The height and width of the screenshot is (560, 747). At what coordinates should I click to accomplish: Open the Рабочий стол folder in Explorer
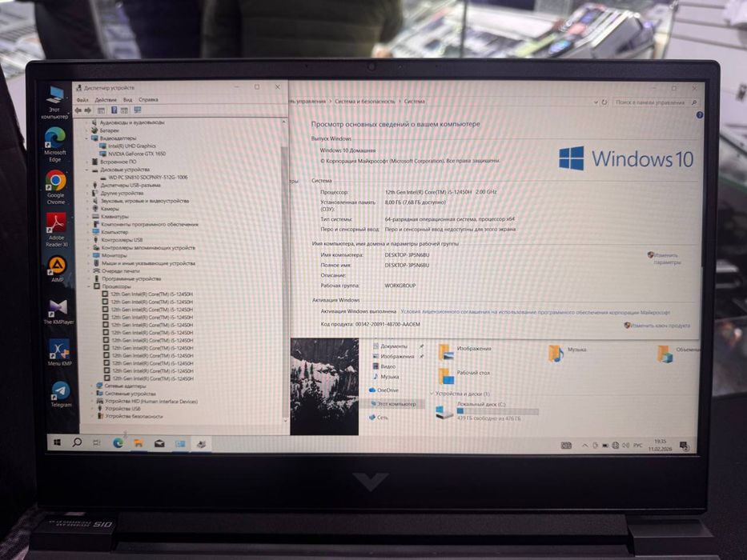(464, 376)
